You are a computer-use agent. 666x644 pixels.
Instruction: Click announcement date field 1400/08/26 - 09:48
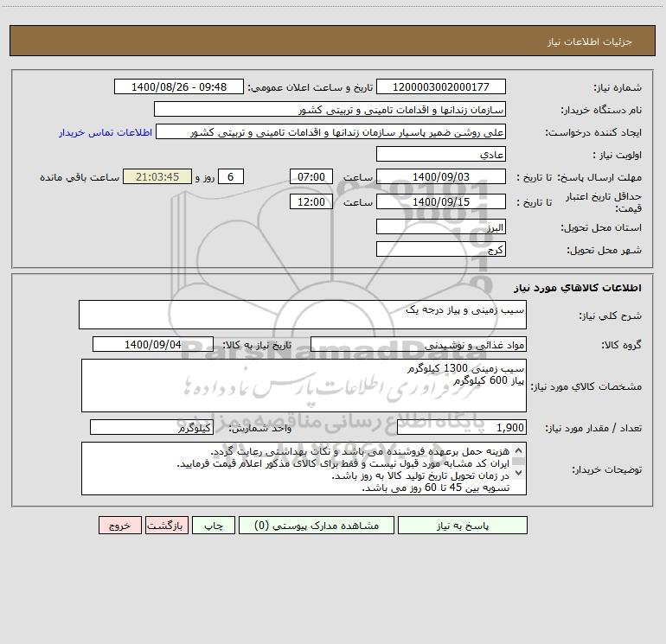coord(179,86)
